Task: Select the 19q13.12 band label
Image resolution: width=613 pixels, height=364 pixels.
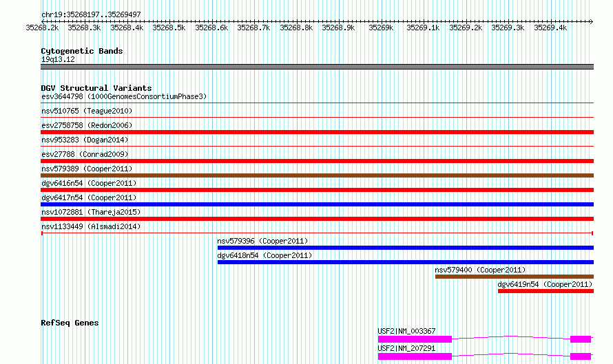Action: [58, 59]
